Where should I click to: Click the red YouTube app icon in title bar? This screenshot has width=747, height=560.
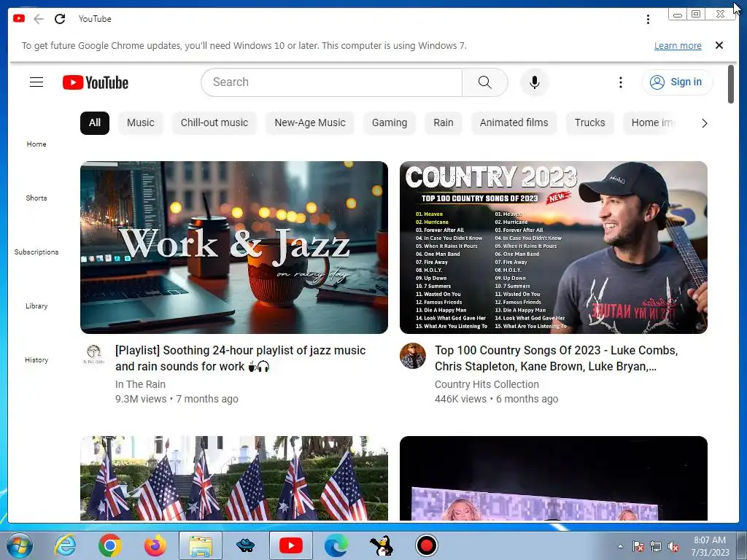(19, 18)
